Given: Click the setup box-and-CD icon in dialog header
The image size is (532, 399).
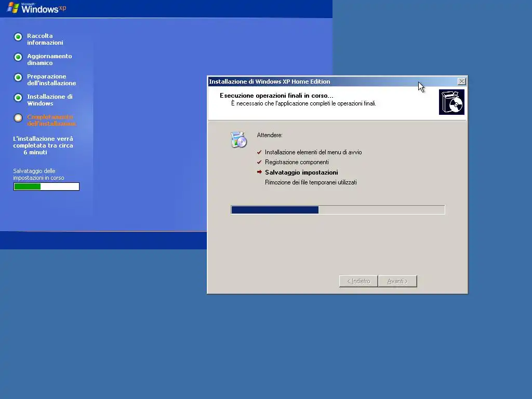Looking at the screenshot, I should 451,102.
